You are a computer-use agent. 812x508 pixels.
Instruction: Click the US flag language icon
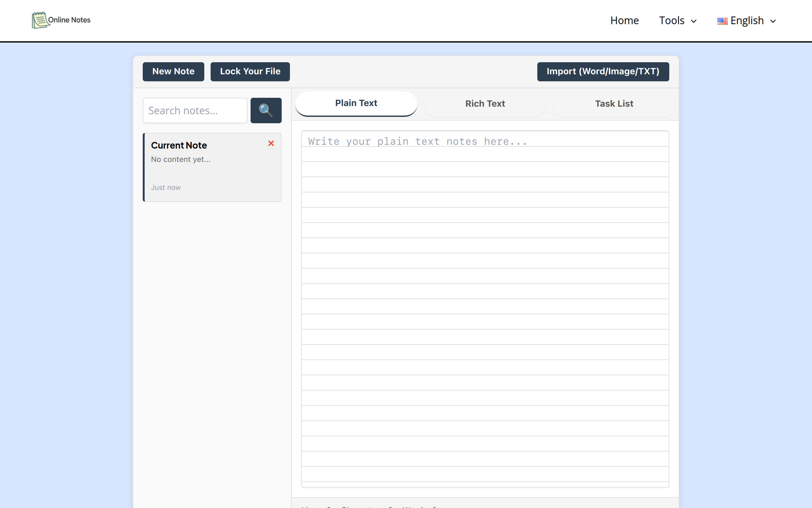point(722,21)
